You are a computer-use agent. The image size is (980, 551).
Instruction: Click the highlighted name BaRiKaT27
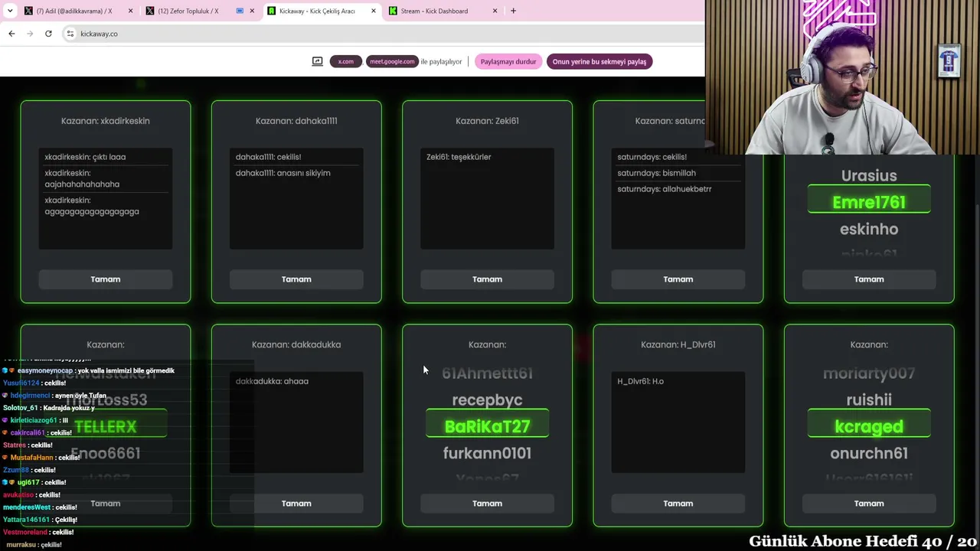coord(487,426)
